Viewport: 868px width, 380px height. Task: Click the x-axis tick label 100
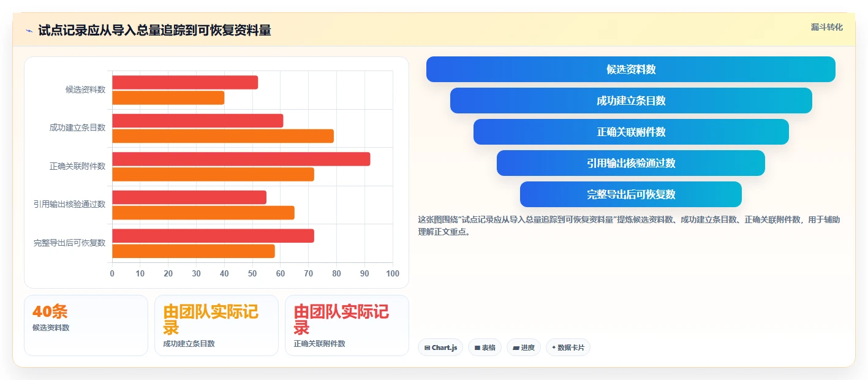[x=393, y=273]
